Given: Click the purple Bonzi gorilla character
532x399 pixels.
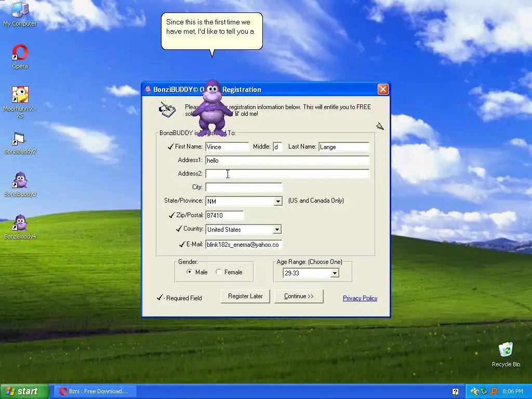Looking at the screenshot, I should point(212,108).
